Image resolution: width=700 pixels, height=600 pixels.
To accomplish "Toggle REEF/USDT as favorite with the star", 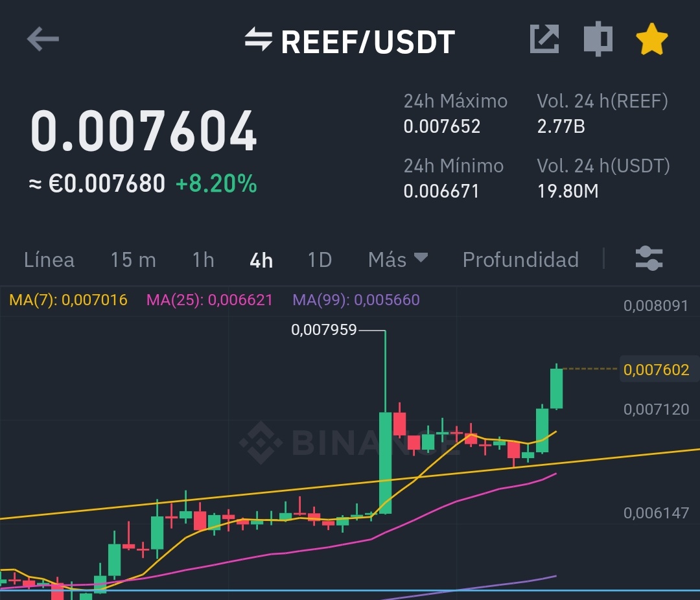I will (652, 39).
